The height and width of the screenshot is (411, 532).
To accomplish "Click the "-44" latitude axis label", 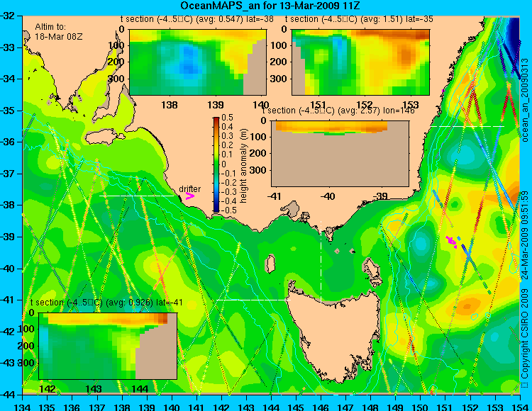I will 8,395.
